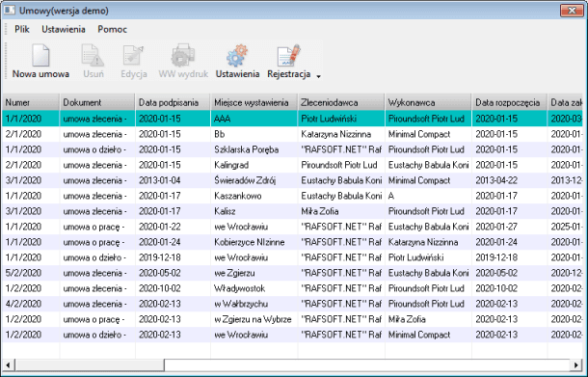Viewport: 588px width, 377px height.
Task: Click the Zleceniodawca column header
Action: (x=341, y=102)
